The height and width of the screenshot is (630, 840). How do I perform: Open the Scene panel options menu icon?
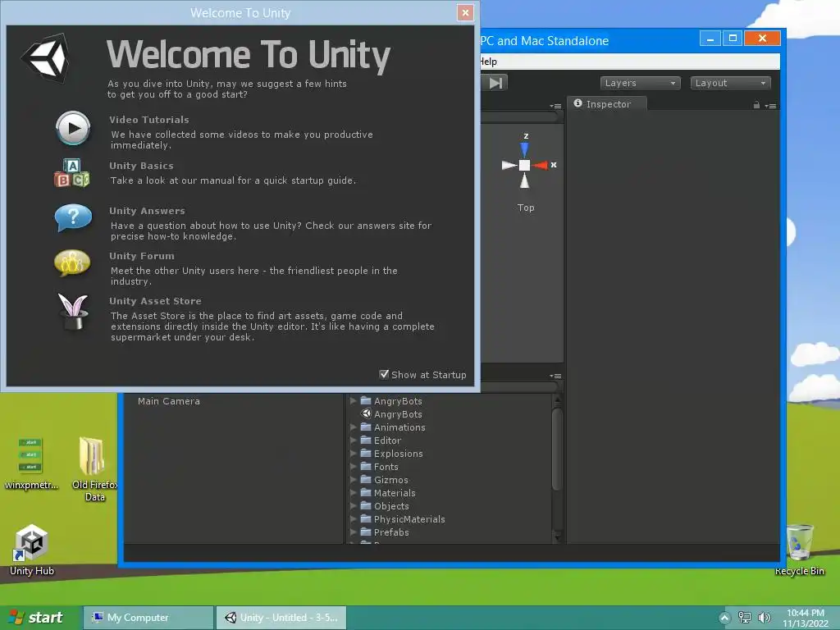(555, 106)
